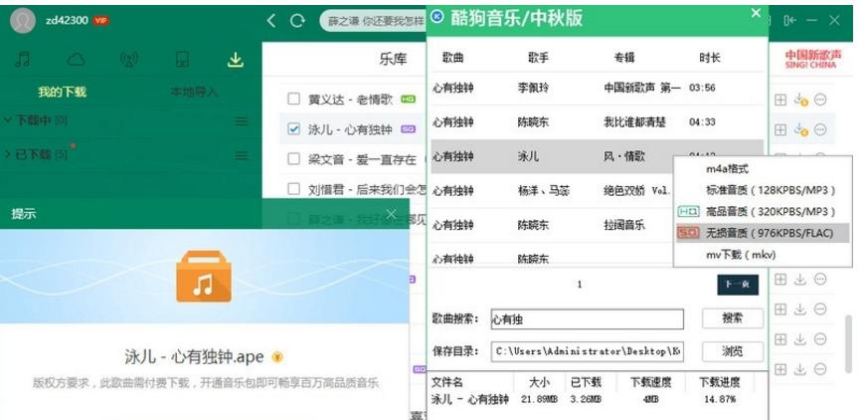Add 黄义达 - 老情歌 with the plus-grid icon
The width and height of the screenshot is (868, 420).
780,100
